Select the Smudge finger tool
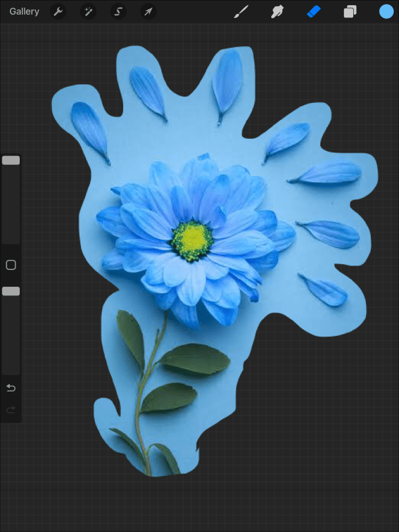The height and width of the screenshot is (532, 399). pos(277,12)
